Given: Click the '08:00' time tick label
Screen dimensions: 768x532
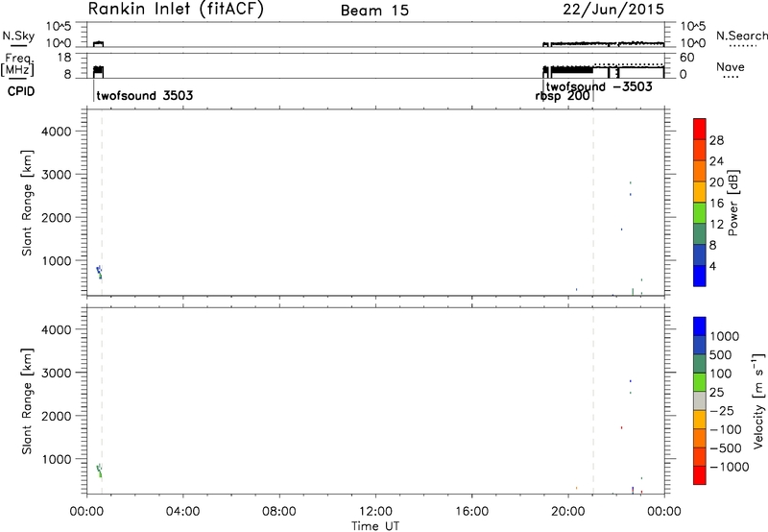Looking at the screenshot, I should (279, 512).
